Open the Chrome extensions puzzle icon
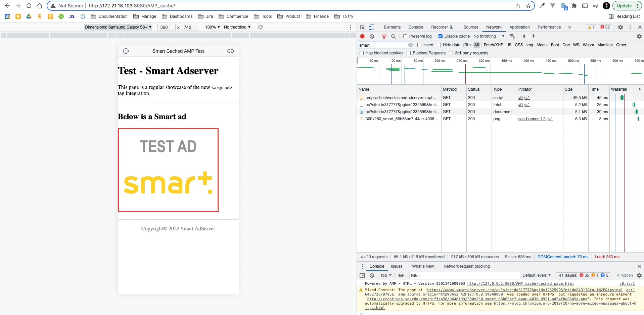The height and width of the screenshot is (315, 644). click(574, 6)
